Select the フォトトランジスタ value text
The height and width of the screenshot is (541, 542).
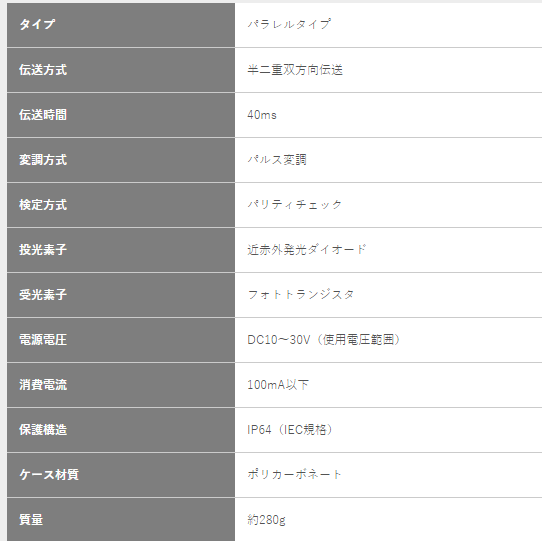click(x=301, y=295)
